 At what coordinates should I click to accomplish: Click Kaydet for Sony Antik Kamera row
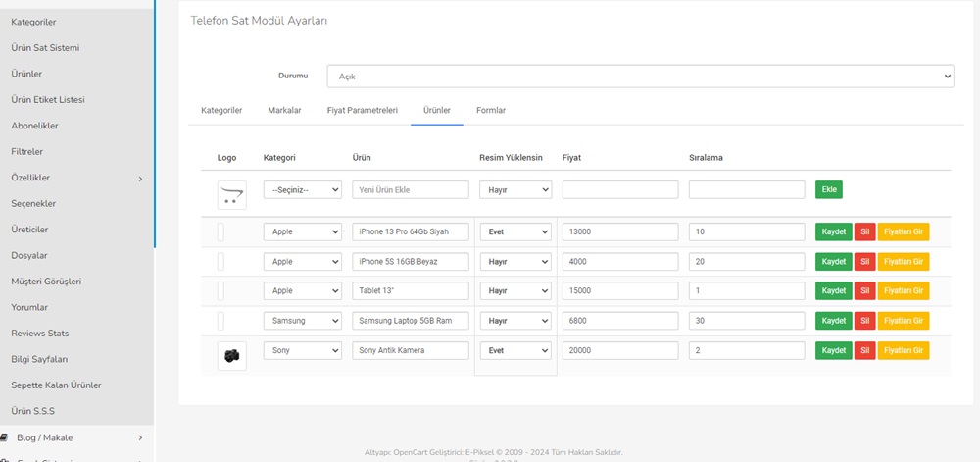pyautogui.click(x=834, y=351)
